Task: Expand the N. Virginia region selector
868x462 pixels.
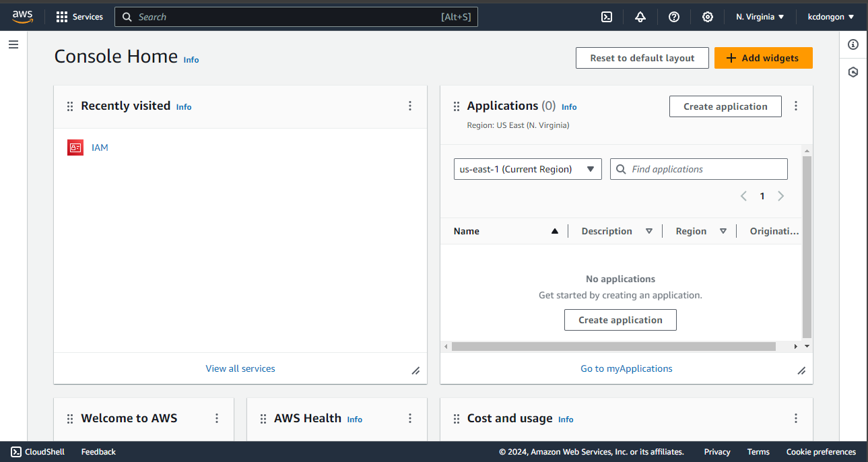Action: click(x=760, y=17)
